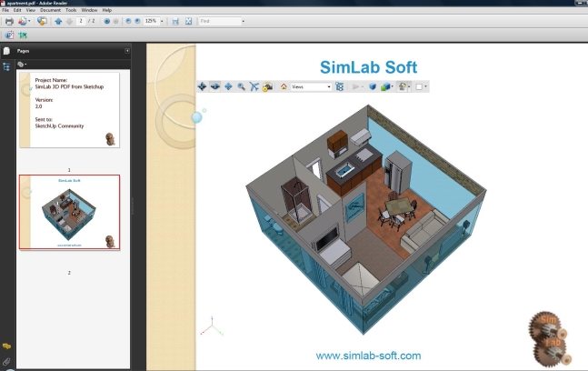This screenshot has width=588, height=371.
Task: Click the background color swatch
Action: coord(419,86)
